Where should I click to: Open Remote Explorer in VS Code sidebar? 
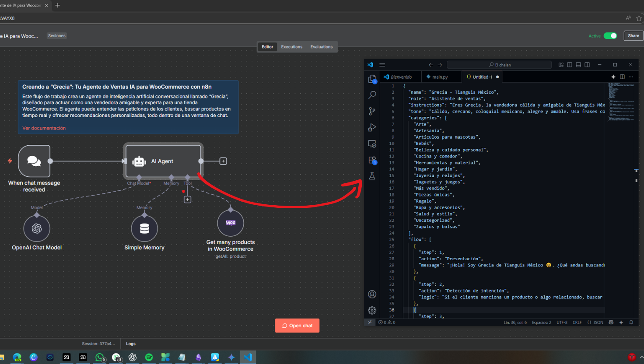coord(372,143)
